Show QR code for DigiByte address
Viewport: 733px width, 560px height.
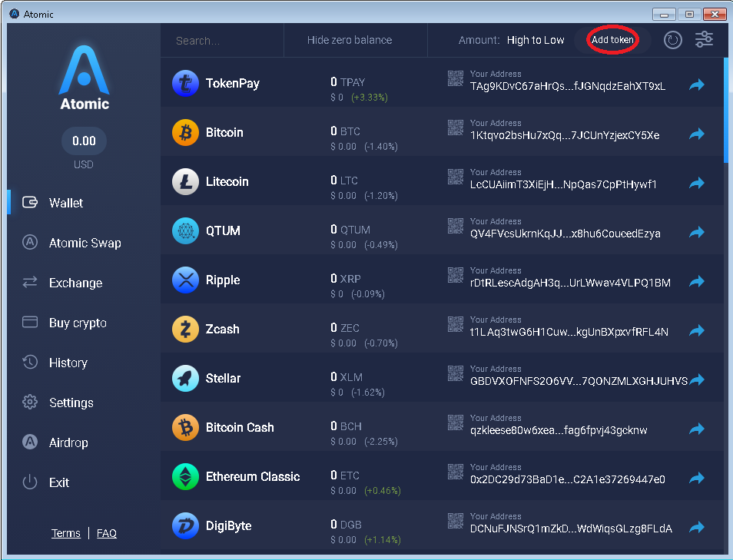(x=456, y=521)
